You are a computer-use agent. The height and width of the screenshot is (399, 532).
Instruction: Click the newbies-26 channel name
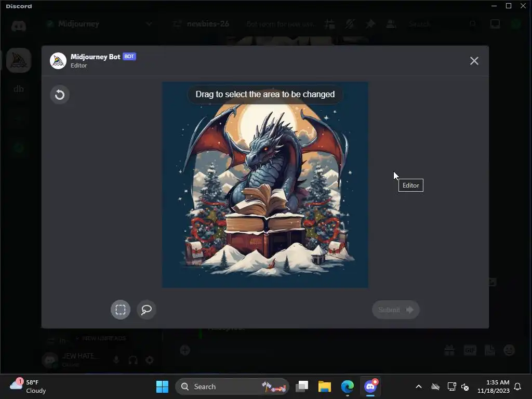(x=208, y=24)
